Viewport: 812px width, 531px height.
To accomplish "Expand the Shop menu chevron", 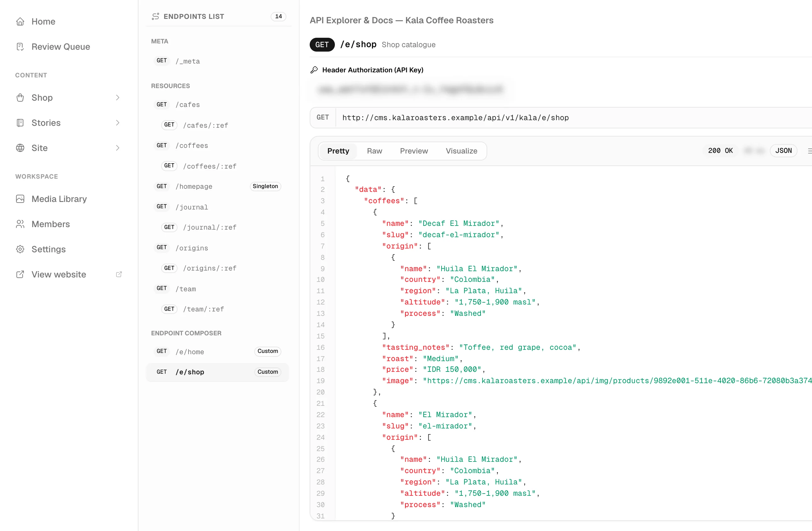I will tap(118, 98).
